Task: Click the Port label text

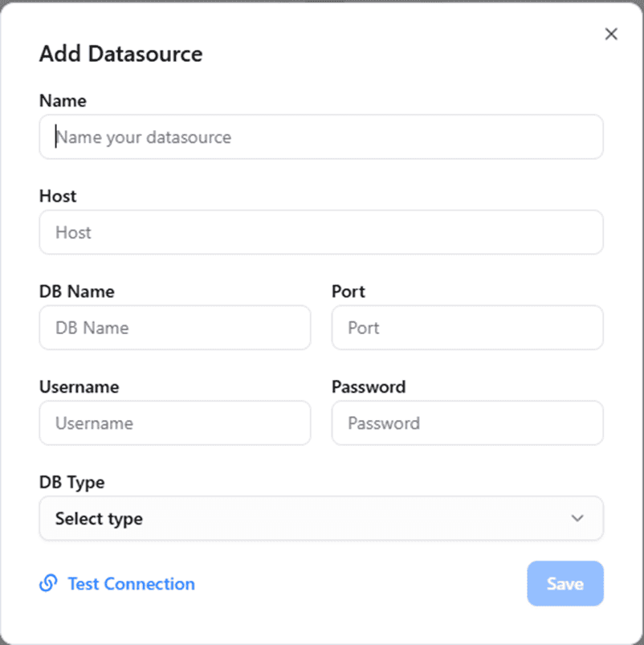Action: (x=348, y=292)
